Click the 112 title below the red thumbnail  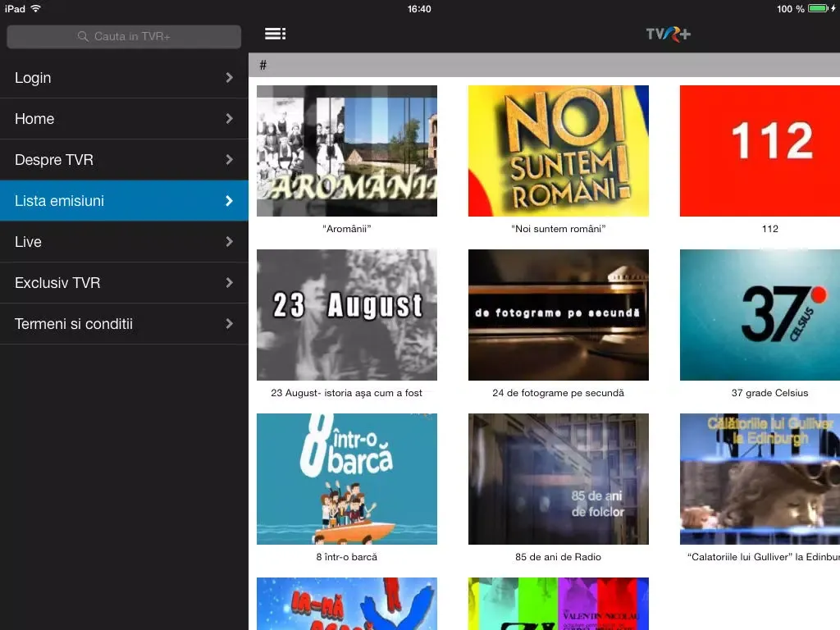point(769,229)
